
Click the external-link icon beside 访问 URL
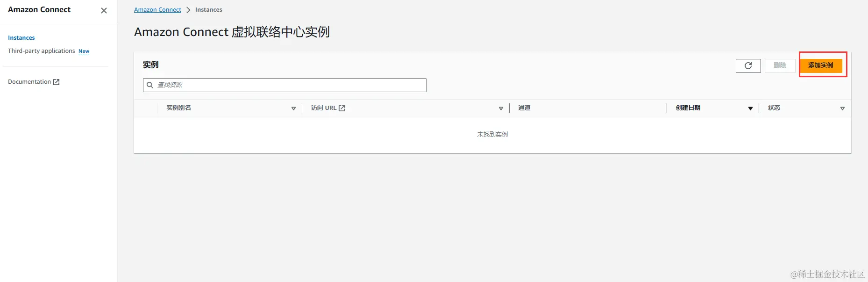click(342, 108)
